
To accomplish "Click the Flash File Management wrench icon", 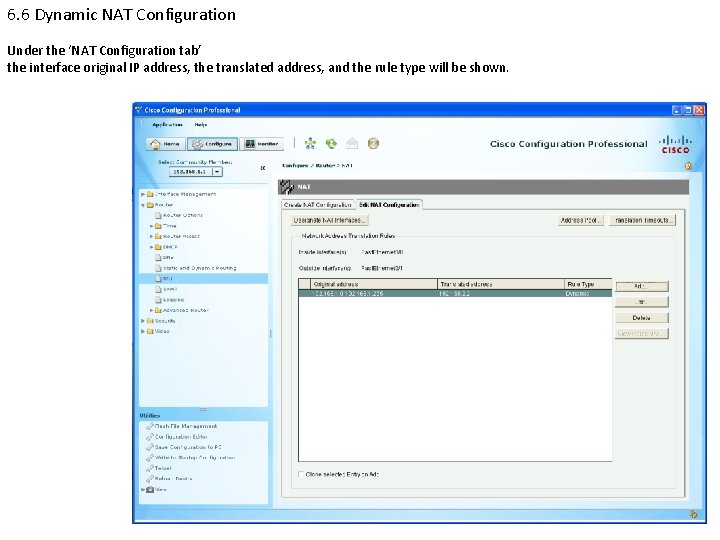I will click(149, 427).
